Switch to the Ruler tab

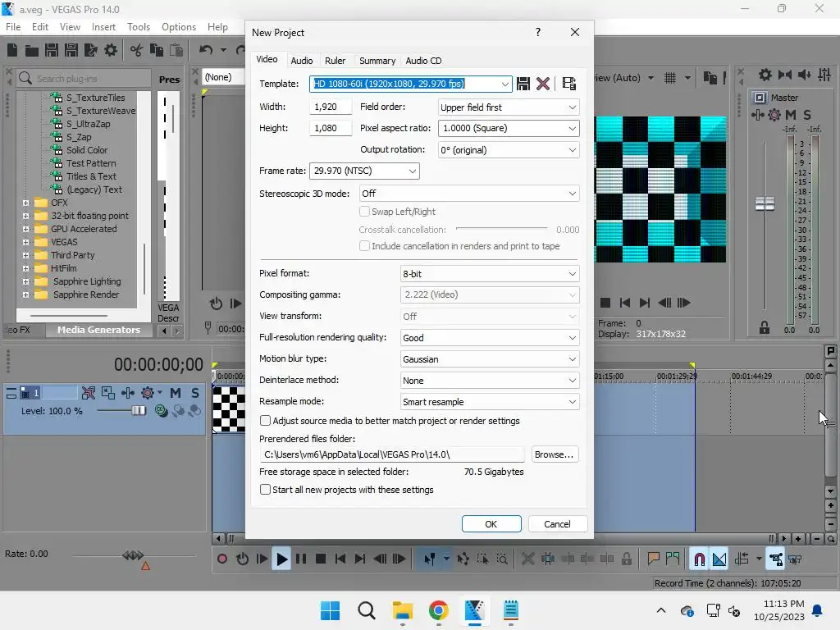(x=335, y=61)
